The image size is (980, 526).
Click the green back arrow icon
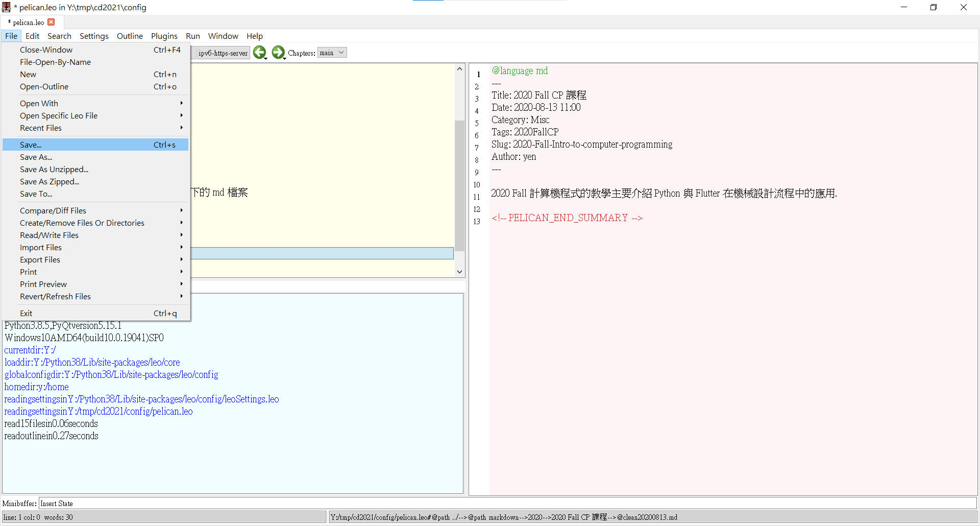coord(259,52)
